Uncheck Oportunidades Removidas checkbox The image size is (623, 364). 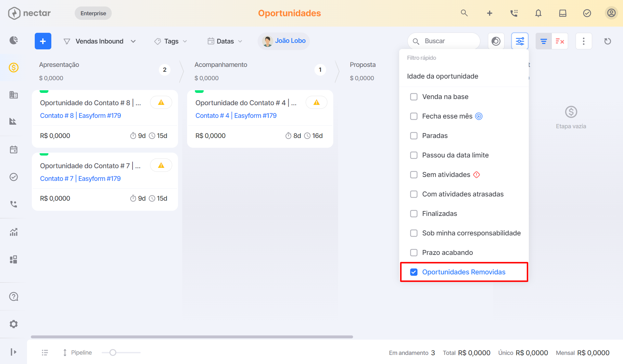(414, 272)
